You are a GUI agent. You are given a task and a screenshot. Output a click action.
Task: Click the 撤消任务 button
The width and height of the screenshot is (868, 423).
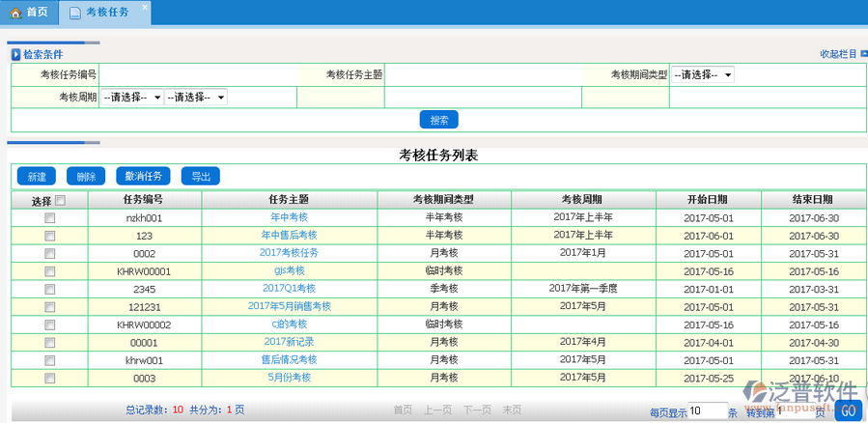coord(143,176)
